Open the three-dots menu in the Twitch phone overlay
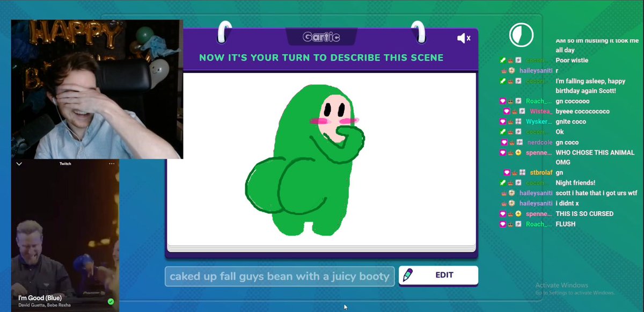 (x=112, y=164)
